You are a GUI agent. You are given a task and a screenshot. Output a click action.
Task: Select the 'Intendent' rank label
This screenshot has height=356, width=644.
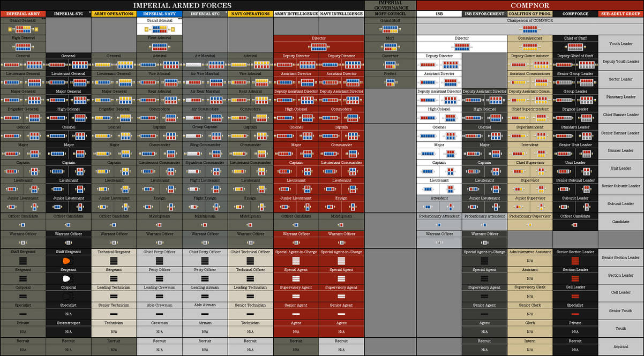pos(530,145)
